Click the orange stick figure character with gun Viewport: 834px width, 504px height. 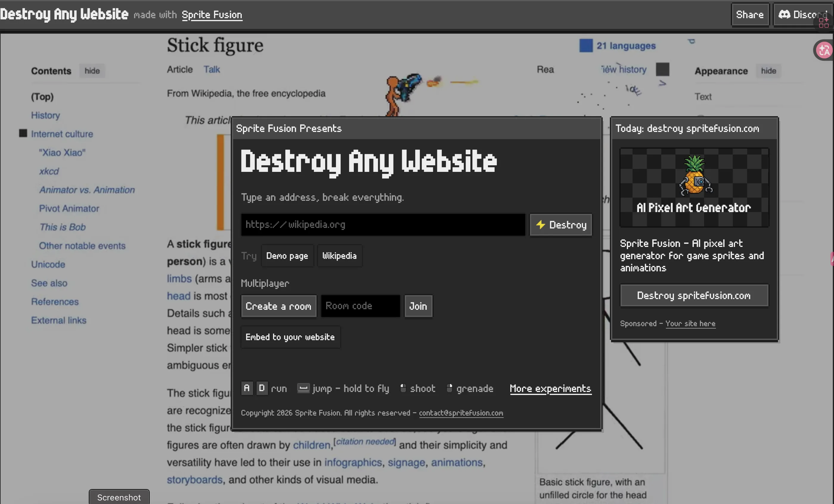point(403,96)
